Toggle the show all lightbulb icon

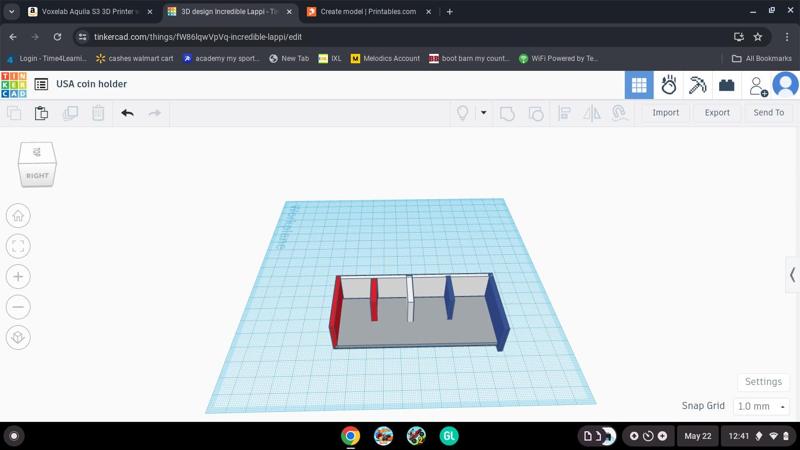[462, 113]
